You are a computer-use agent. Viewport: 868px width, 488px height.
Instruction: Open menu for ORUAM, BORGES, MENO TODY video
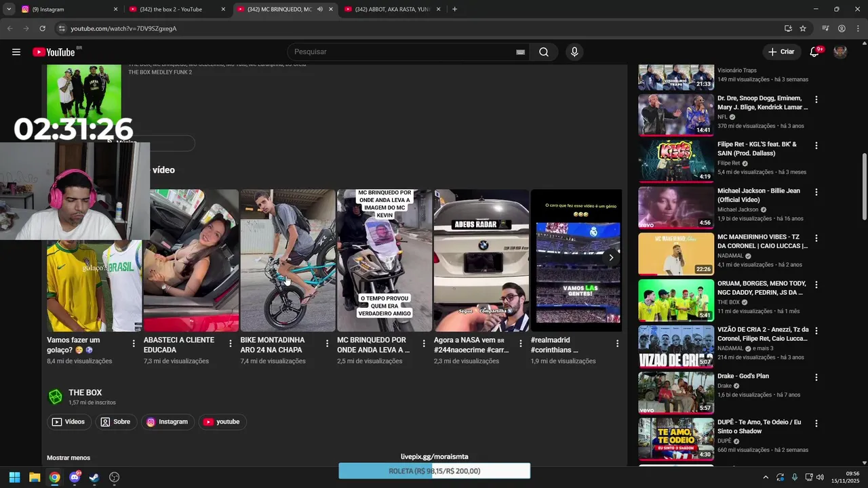[816, 285]
